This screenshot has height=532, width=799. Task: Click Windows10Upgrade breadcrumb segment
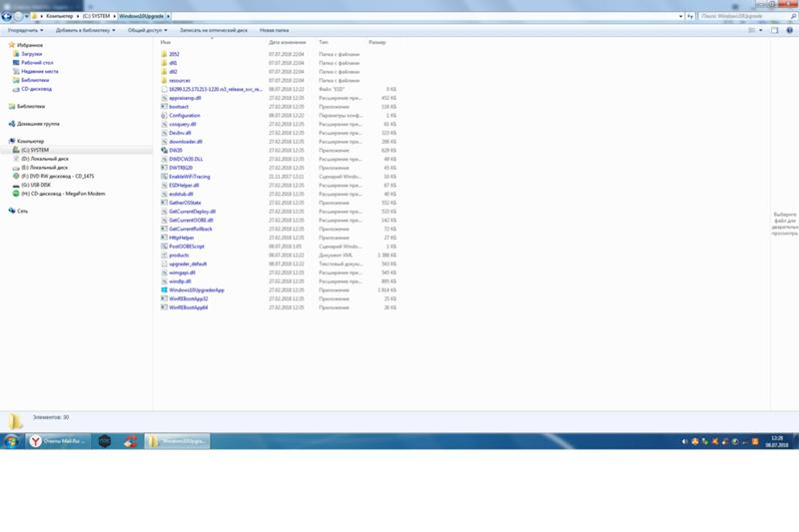tap(141, 16)
